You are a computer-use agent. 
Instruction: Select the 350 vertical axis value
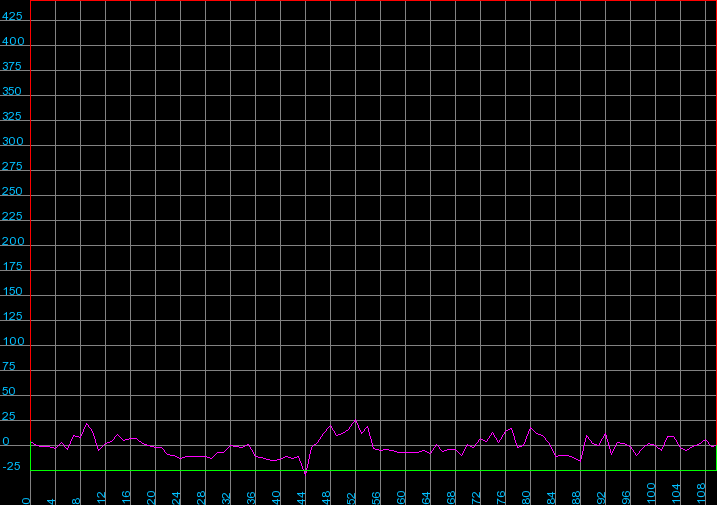pos(12,91)
